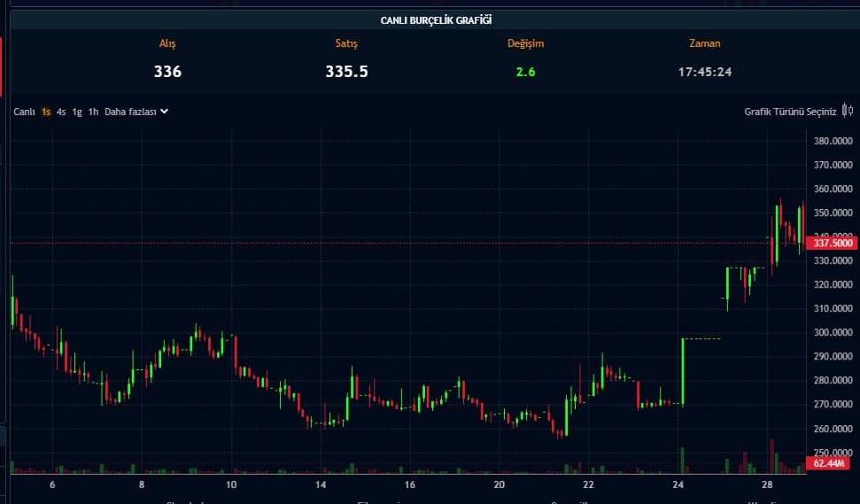Click the Satış price value 335.5

(x=346, y=72)
